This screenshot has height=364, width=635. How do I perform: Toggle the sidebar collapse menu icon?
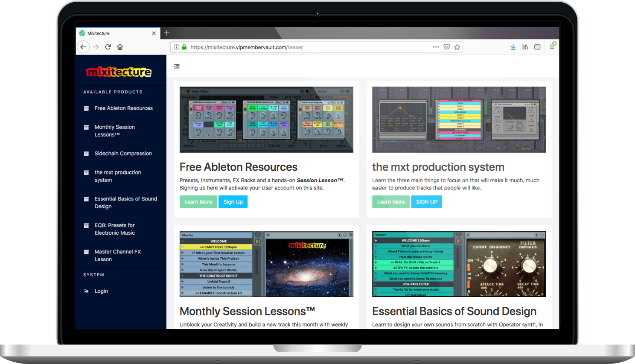pos(177,66)
